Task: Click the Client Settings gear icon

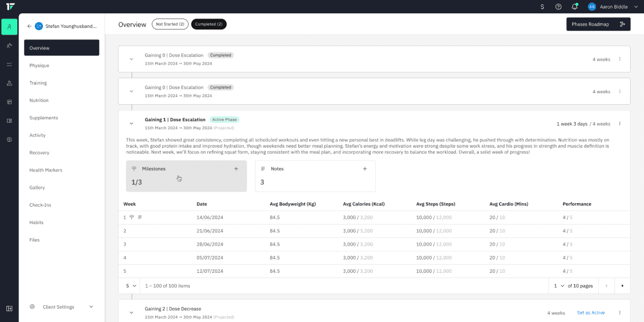Action: (x=32, y=307)
